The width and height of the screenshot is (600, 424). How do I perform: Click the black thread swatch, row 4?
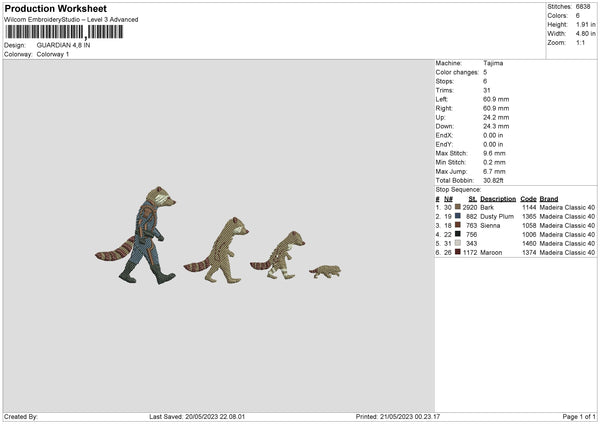(x=458, y=234)
